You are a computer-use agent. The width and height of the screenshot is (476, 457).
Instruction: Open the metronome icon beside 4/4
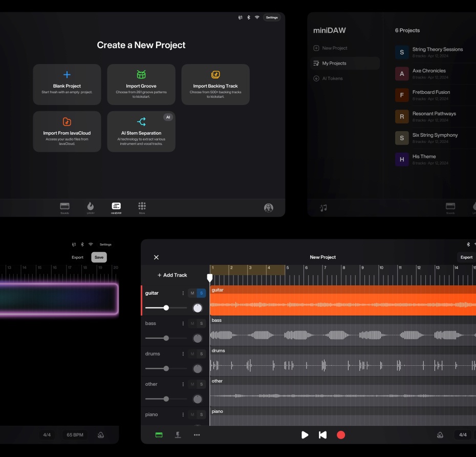pos(439,435)
